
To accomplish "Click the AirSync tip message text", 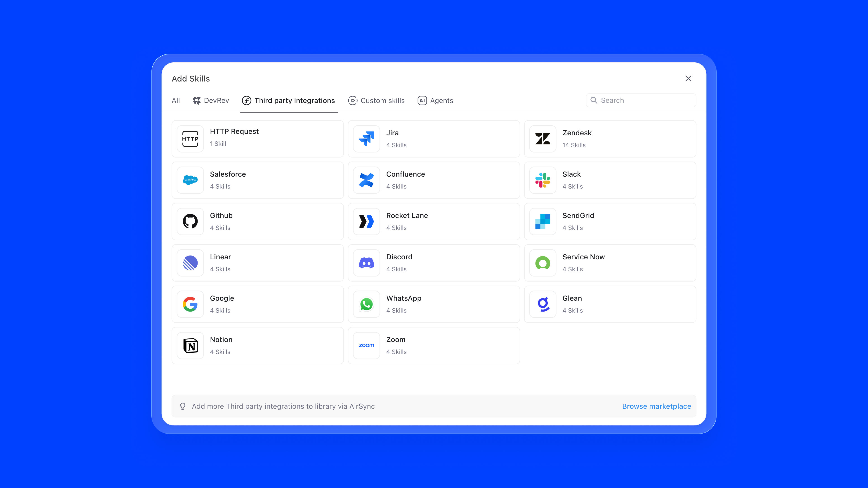I will [x=283, y=406].
